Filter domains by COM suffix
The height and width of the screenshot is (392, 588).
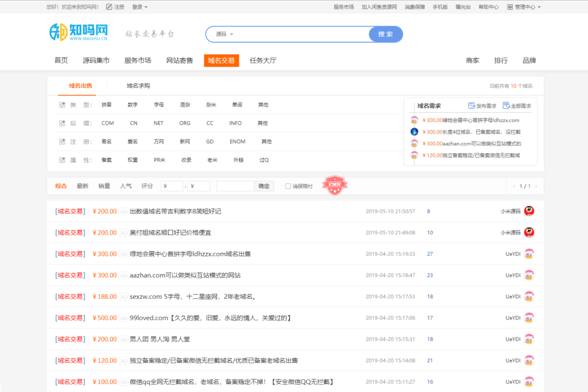tap(107, 123)
